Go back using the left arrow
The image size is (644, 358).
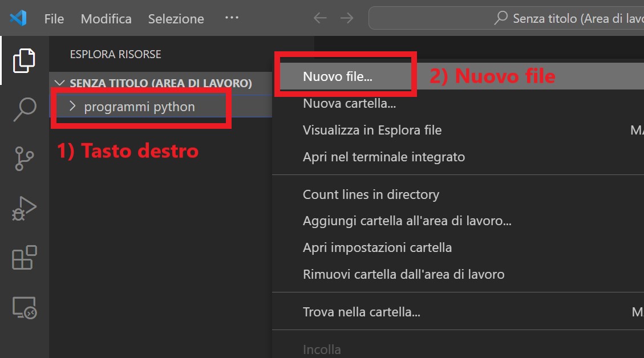click(x=320, y=18)
